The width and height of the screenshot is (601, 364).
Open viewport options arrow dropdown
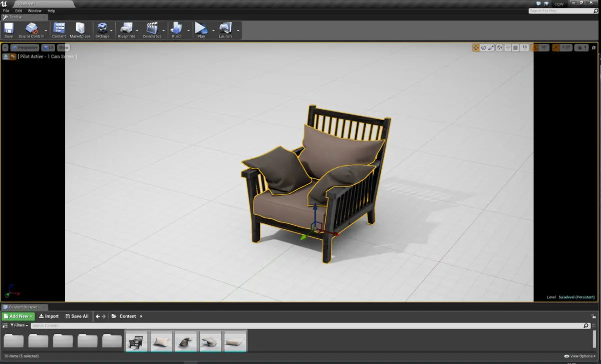point(6,48)
